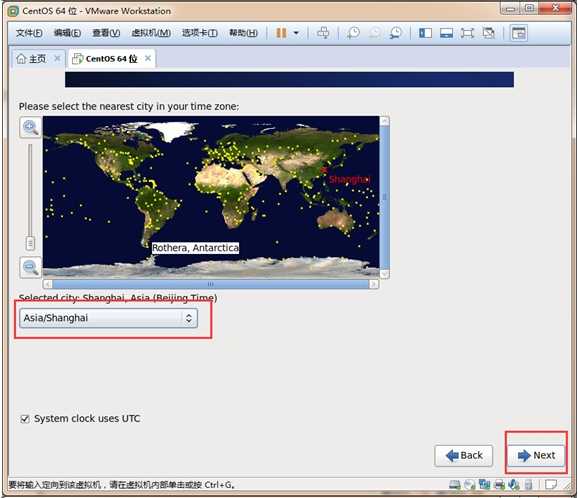Image resolution: width=578 pixels, height=498 pixels.
Task: Select Shanghai on the world map
Action: coord(323,170)
